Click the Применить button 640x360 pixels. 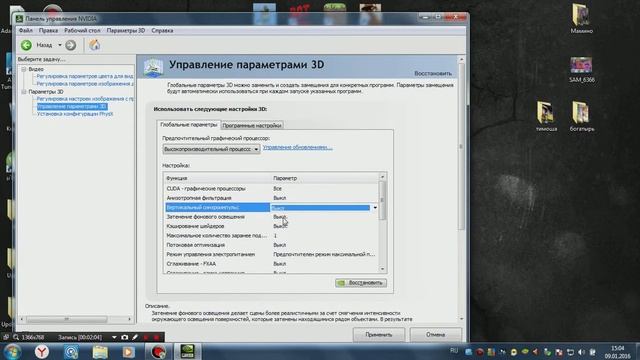click(x=379, y=335)
